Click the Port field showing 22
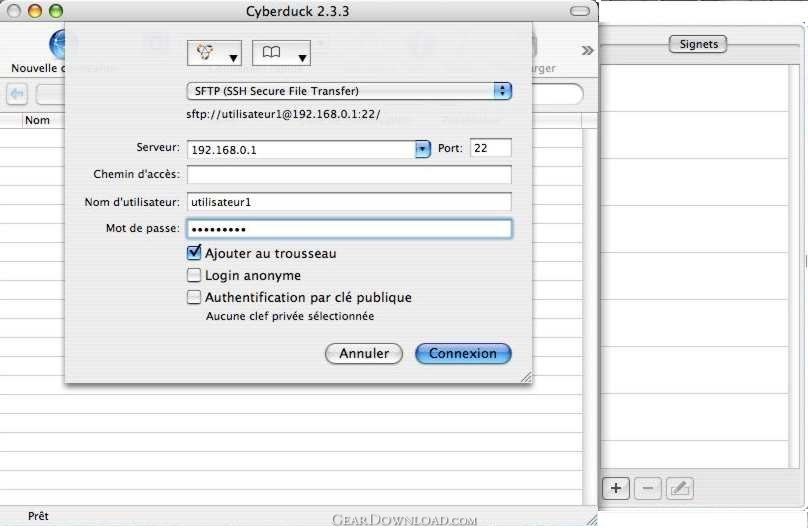This screenshot has width=808, height=528. tap(491, 148)
